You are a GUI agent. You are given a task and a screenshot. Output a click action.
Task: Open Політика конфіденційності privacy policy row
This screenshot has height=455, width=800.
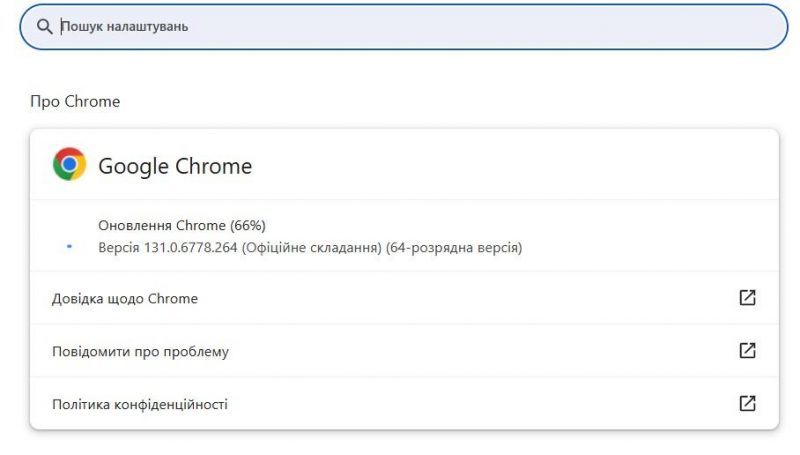pyautogui.click(x=404, y=404)
